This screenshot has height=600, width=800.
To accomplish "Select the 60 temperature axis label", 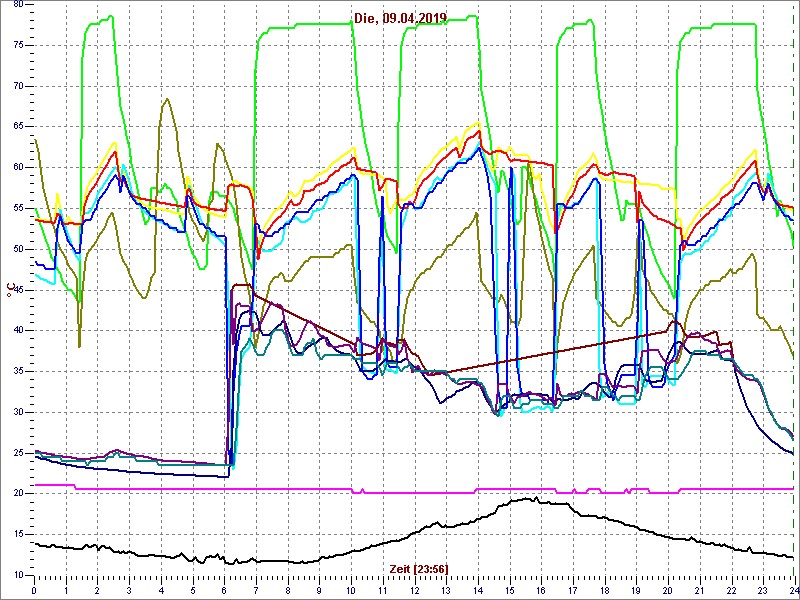I will [17, 168].
